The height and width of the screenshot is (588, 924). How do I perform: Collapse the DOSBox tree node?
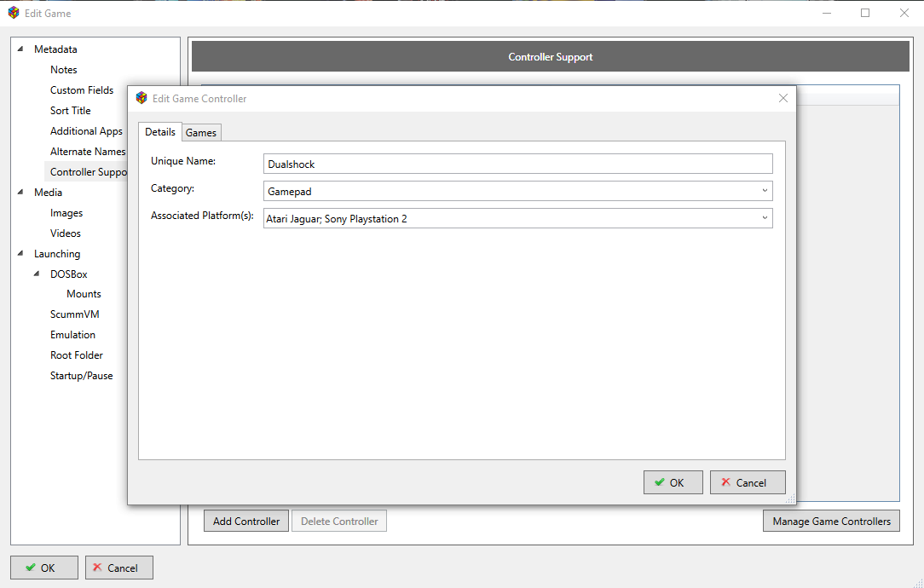[x=37, y=274]
